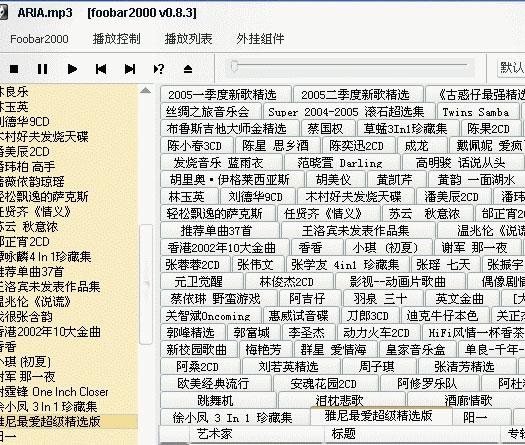Open the 默认 dropdown on the toolbar

(x=511, y=68)
